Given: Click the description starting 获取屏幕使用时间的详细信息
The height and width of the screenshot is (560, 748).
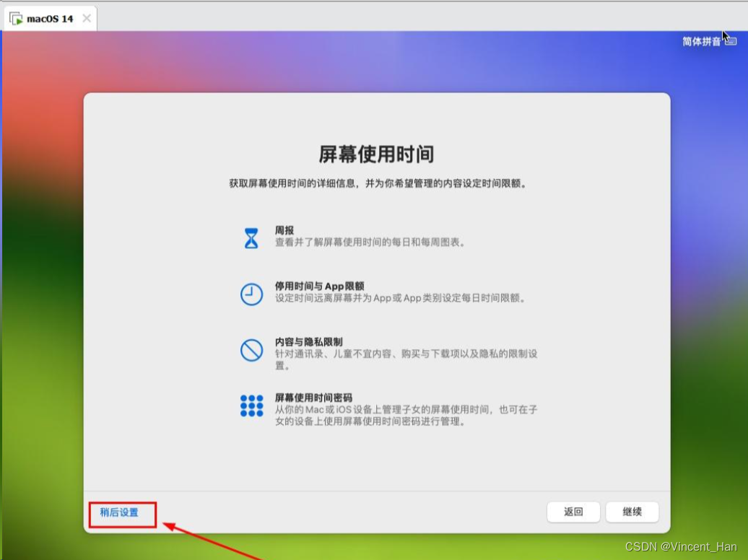Looking at the screenshot, I should click(x=379, y=183).
